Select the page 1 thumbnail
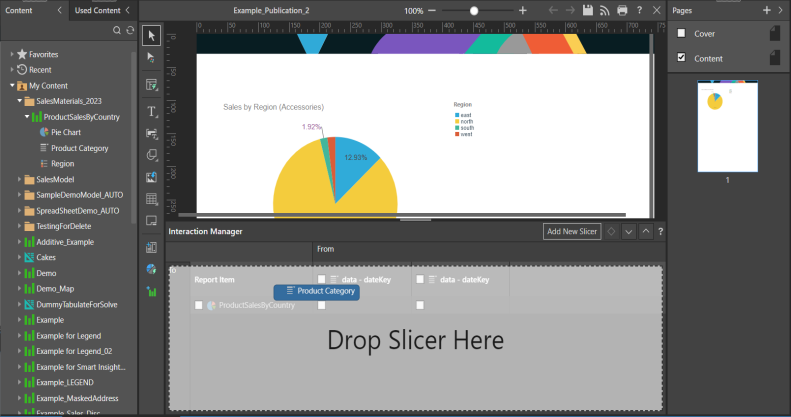This screenshot has width=791, height=417. (x=727, y=127)
